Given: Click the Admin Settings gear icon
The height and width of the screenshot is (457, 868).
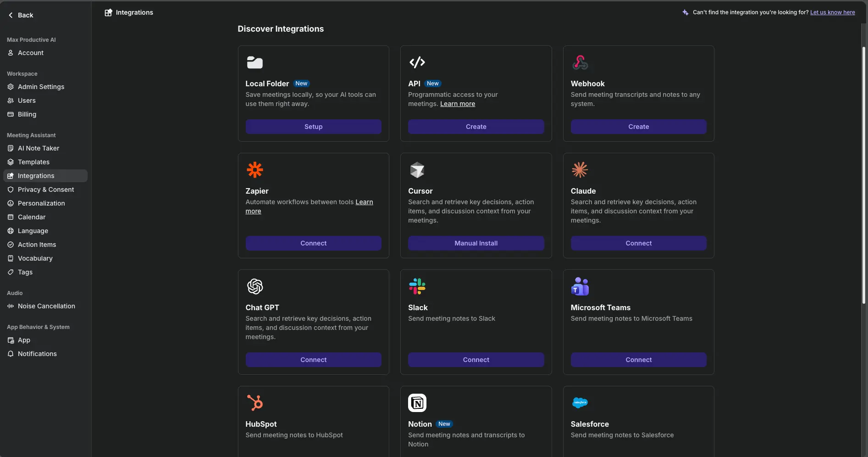Looking at the screenshot, I should click(11, 87).
